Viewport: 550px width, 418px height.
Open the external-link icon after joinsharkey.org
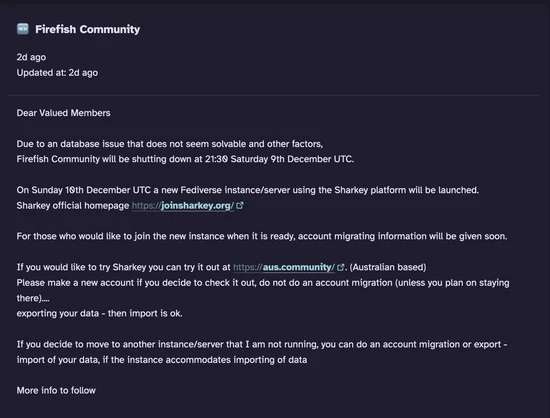(240, 205)
